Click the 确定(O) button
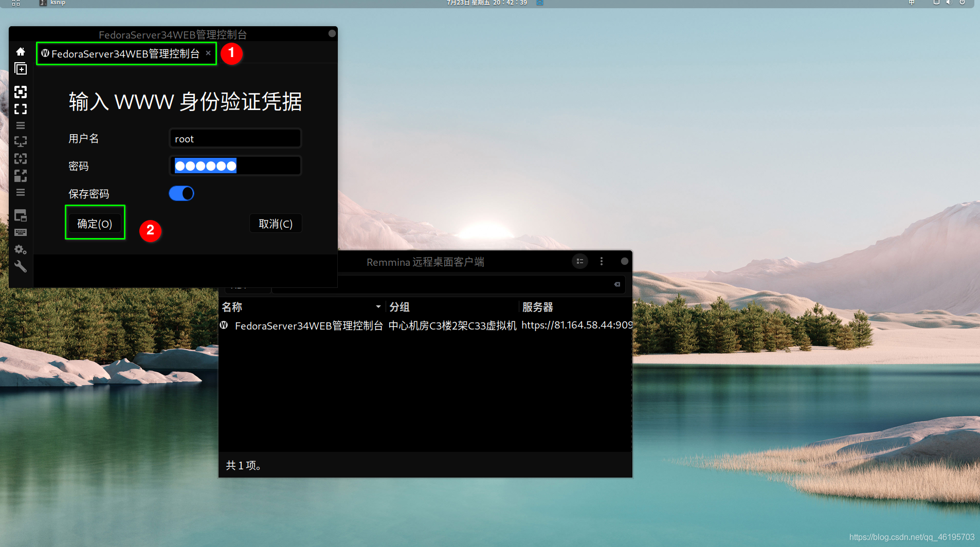Viewport: 980px width, 547px height. tap(95, 224)
